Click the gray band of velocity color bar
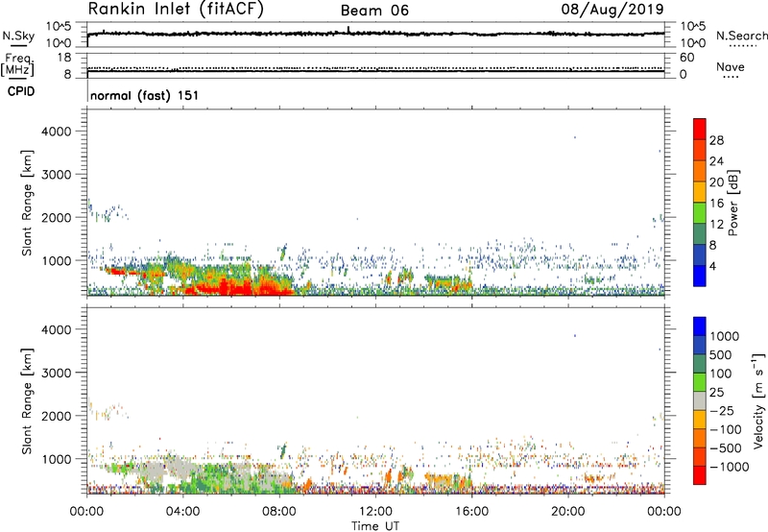This screenshot has height=532, width=768. tap(700, 401)
